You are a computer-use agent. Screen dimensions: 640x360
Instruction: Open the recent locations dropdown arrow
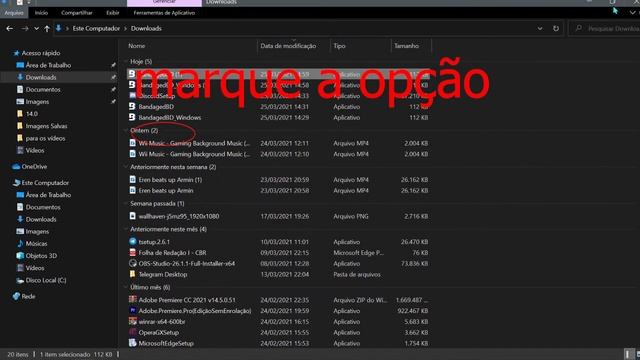point(36,29)
